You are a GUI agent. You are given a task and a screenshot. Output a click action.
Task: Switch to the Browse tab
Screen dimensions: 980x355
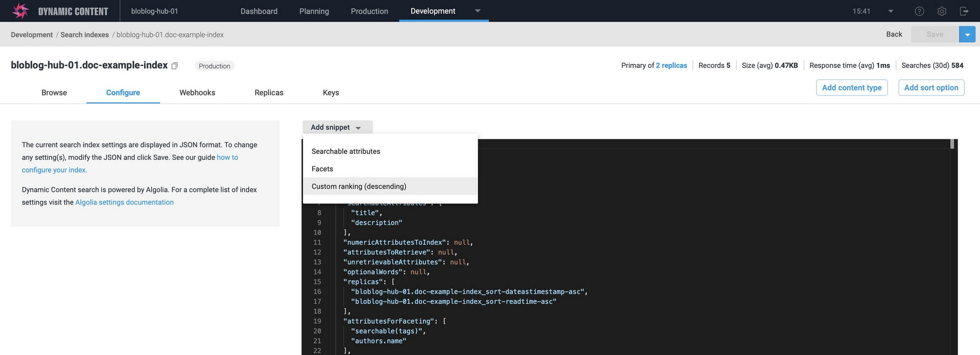[54, 92]
